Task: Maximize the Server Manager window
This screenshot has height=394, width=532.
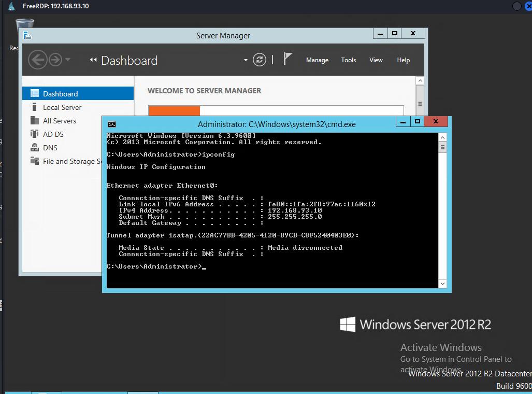Action: [x=394, y=33]
